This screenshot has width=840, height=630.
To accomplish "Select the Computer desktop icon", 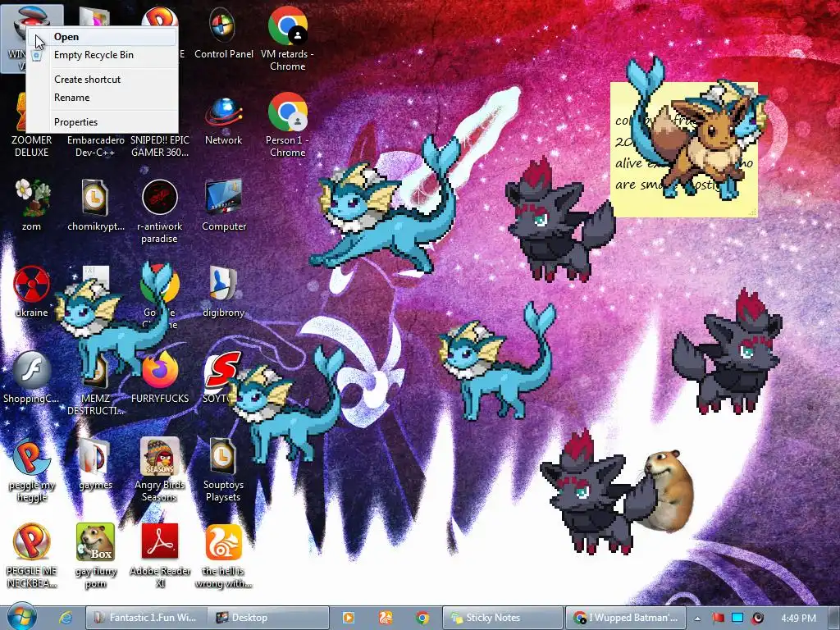I will [223, 206].
